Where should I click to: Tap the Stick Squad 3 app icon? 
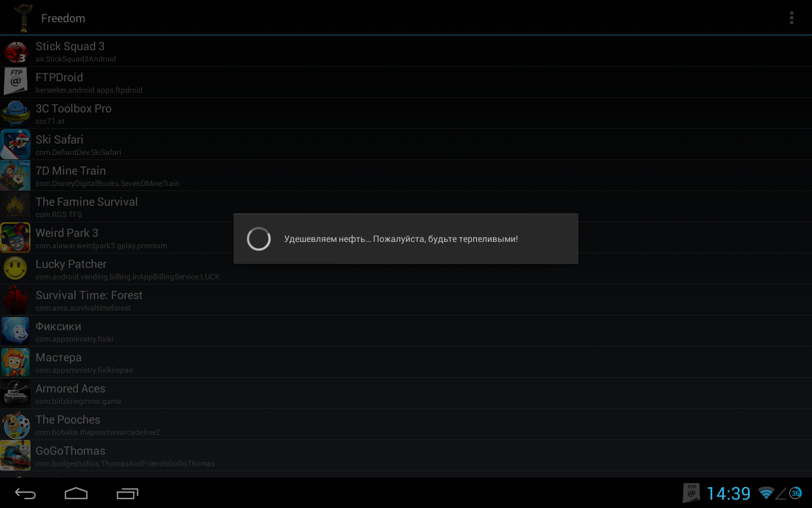(15, 51)
